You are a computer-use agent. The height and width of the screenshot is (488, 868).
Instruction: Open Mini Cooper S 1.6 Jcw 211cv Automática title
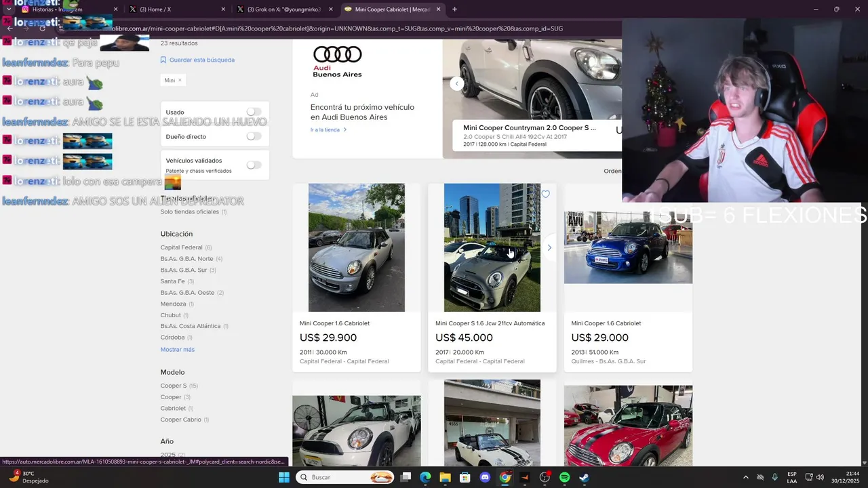pos(490,323)
